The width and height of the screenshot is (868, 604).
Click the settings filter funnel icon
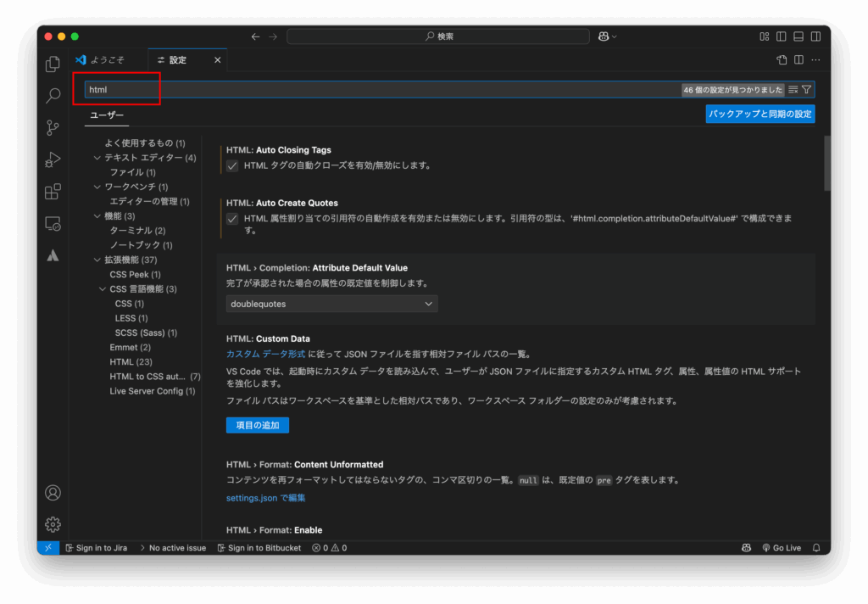pos(806,89)
